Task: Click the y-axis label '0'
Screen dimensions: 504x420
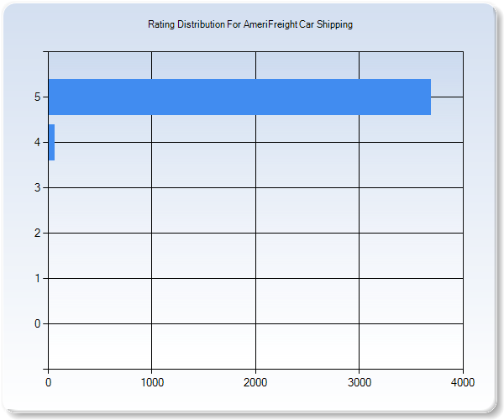Action: pyautogui.click(x=38, y=323)
